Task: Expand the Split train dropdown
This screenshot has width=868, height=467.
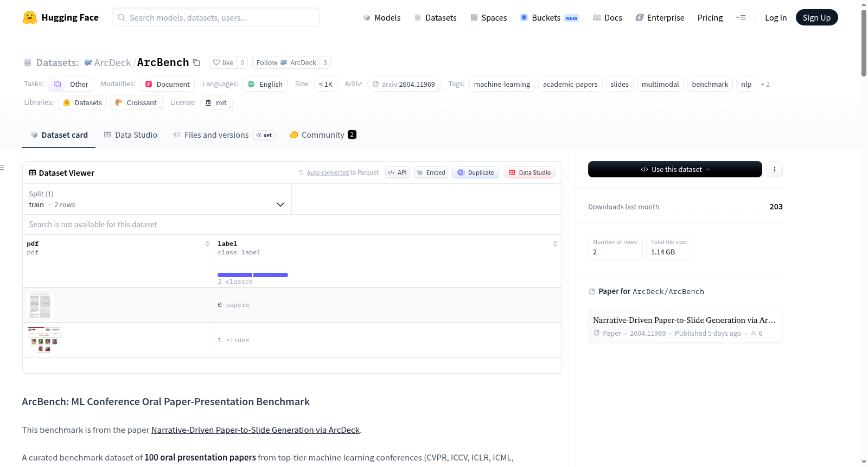Action: (157, 199)
